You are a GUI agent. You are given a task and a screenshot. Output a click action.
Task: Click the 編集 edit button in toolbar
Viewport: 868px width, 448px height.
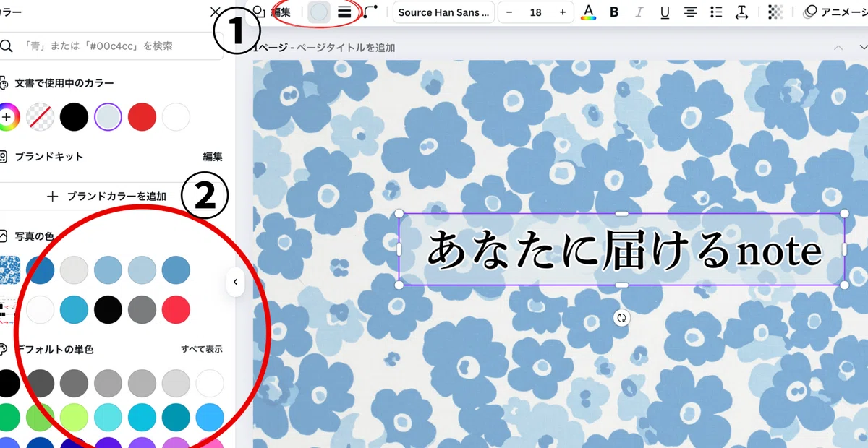click(x=272, y=12)
